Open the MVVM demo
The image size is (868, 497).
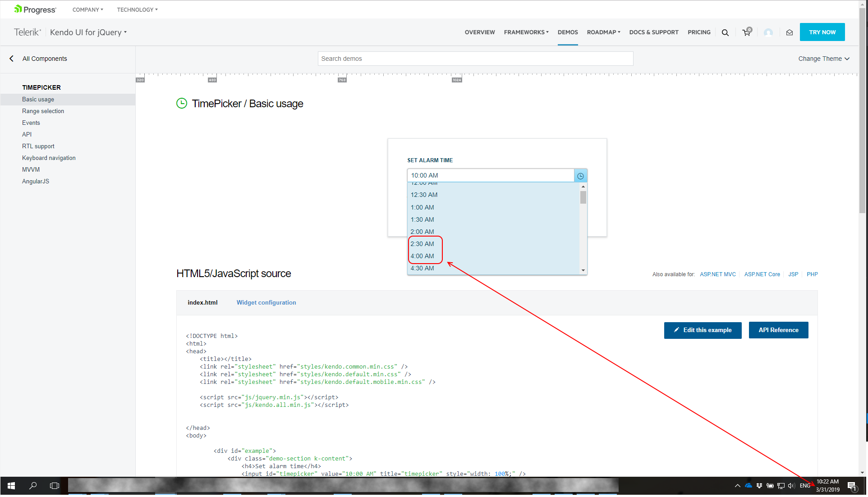coord(31,170)
